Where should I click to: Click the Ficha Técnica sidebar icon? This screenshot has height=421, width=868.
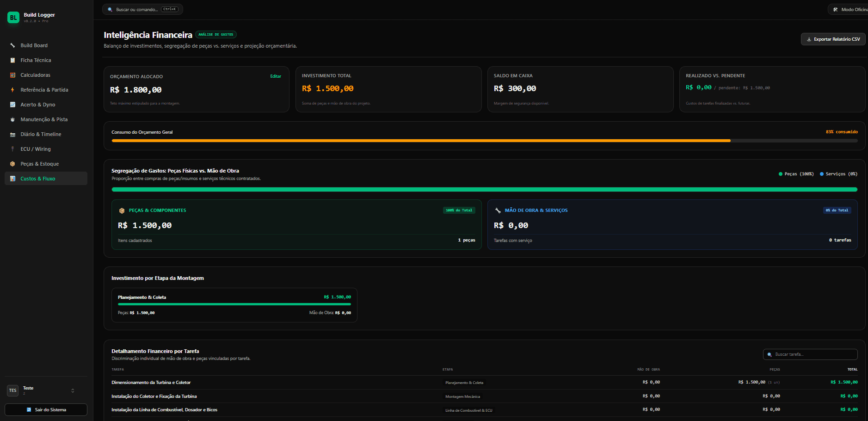pyautogui.click(x=12, y=60)
